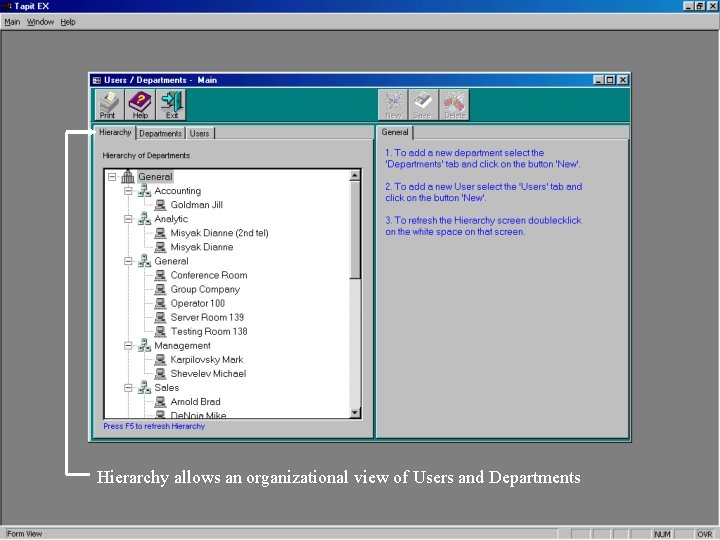Click the 'Press F5 to refresh Hierarchy' text

click(154, 426)
